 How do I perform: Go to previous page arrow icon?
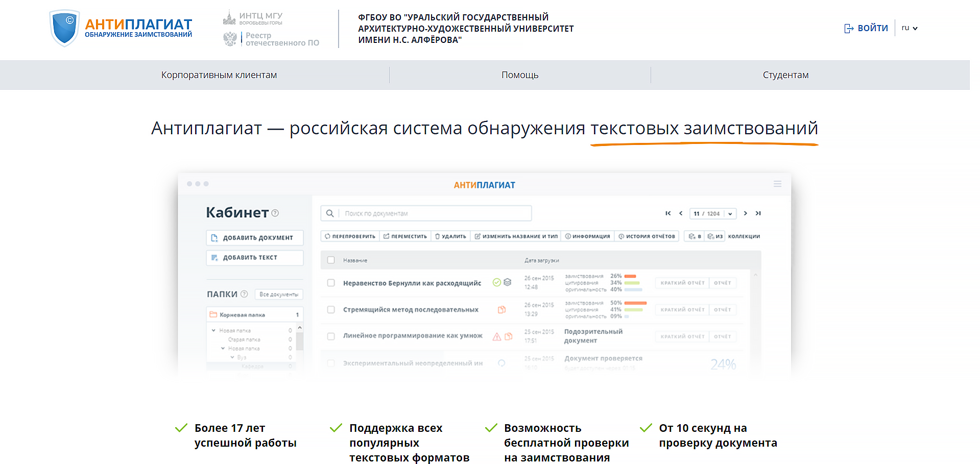[681, 213]
